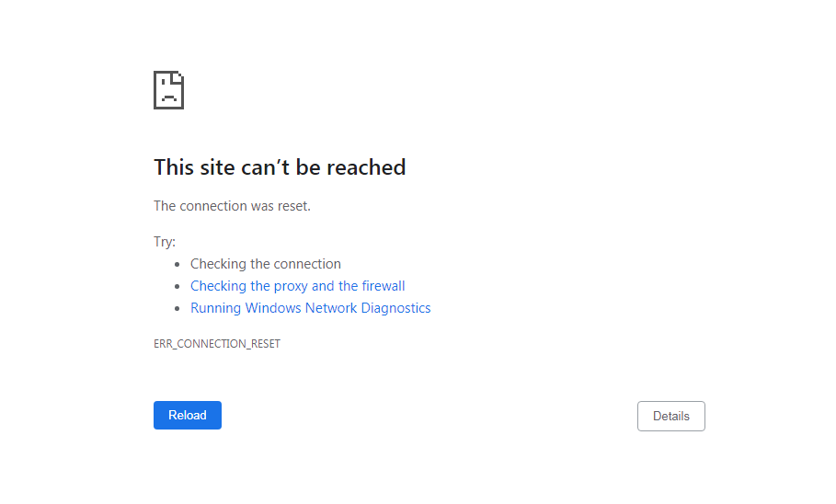The height and width of the screenshot is (504, 836).
Task: Start Running Windows Network Diagnostics link
Action: pos(310,308)
